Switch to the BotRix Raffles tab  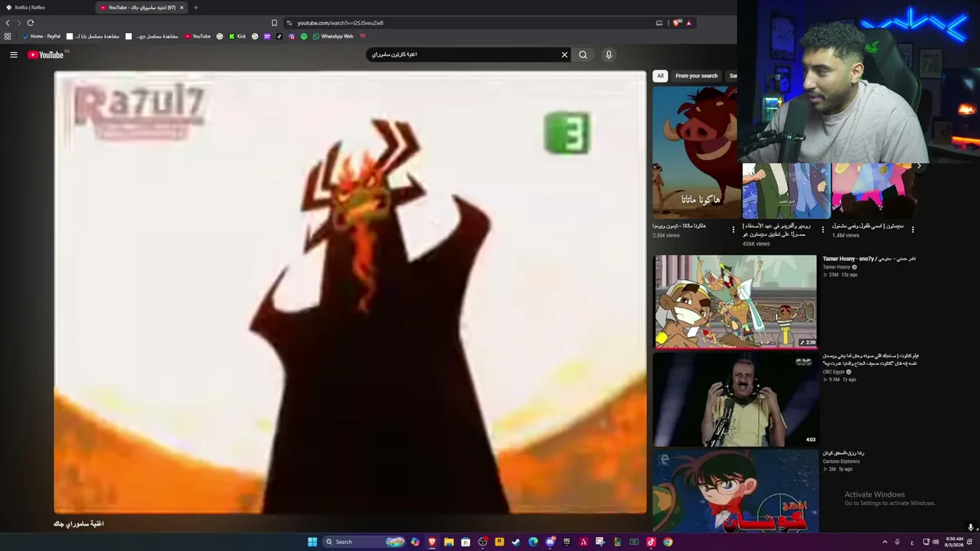coord(47,8)
